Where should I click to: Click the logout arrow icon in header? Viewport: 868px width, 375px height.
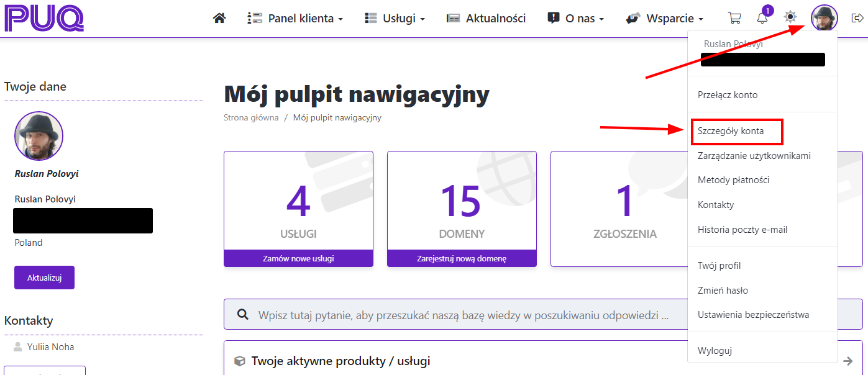pyautogui.click(x=857, y=18)
